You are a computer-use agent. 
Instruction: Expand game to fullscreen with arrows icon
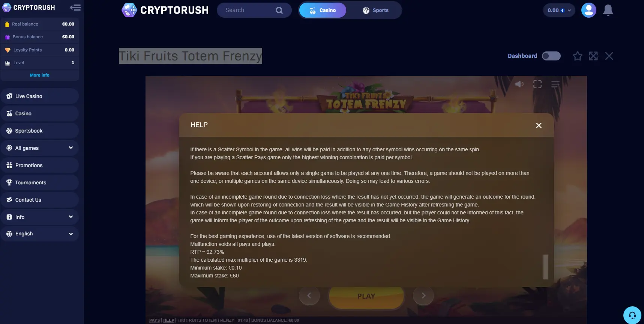(x=593, y=56)
